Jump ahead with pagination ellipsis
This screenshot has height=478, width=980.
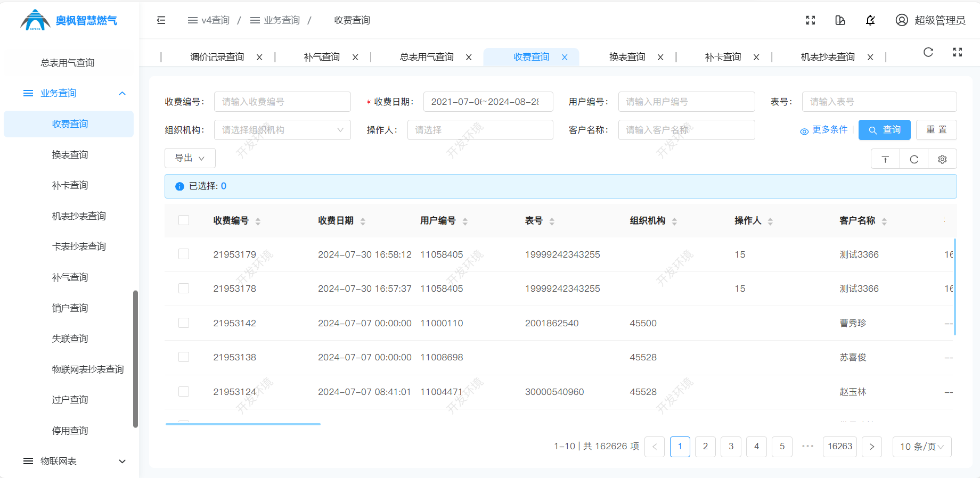tap(807, 447)
